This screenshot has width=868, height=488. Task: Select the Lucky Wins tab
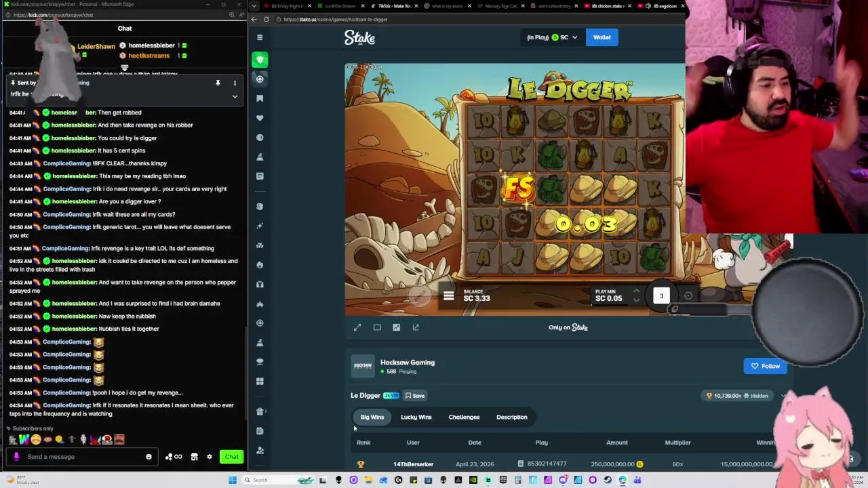click(416, 417)
